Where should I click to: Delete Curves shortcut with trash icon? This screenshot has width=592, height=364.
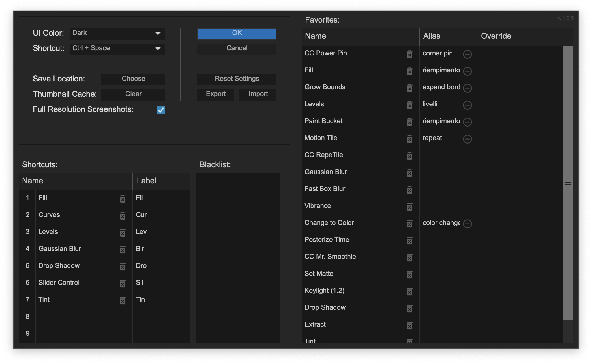tap(123, 216)
